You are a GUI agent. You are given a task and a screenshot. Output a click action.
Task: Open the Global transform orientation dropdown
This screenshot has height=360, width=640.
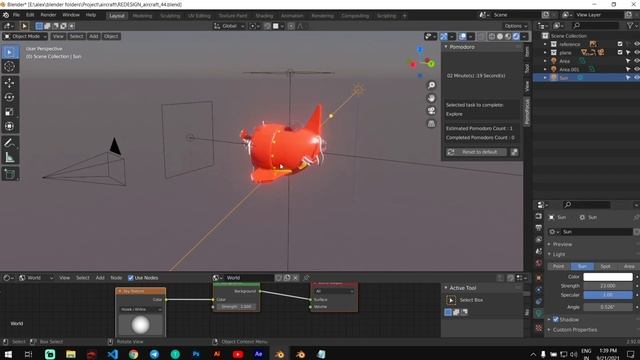[x=229, y=26]
